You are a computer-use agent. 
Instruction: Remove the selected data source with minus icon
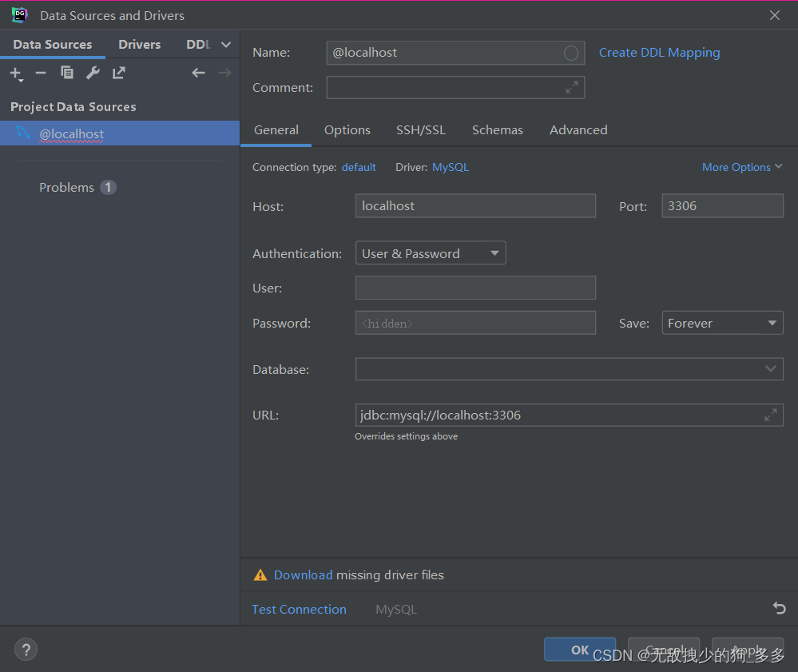41,74
